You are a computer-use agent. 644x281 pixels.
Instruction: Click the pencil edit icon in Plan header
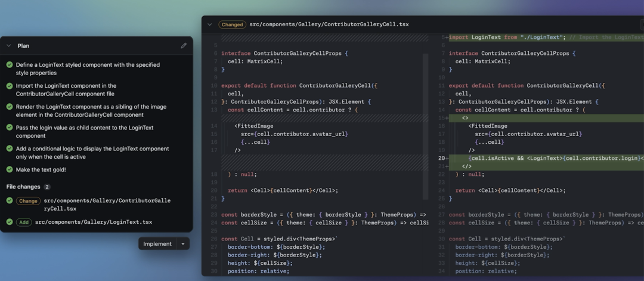(184, 45)
